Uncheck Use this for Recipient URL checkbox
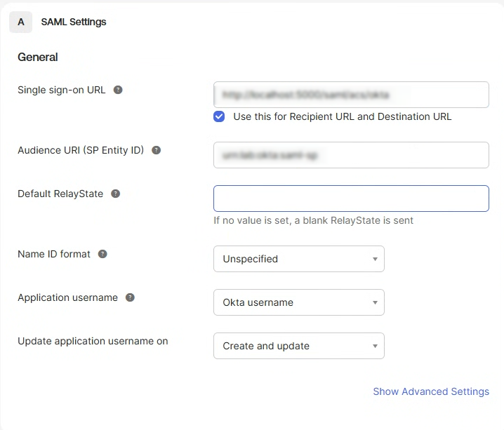The image size is (504, 430). point(219,116)
